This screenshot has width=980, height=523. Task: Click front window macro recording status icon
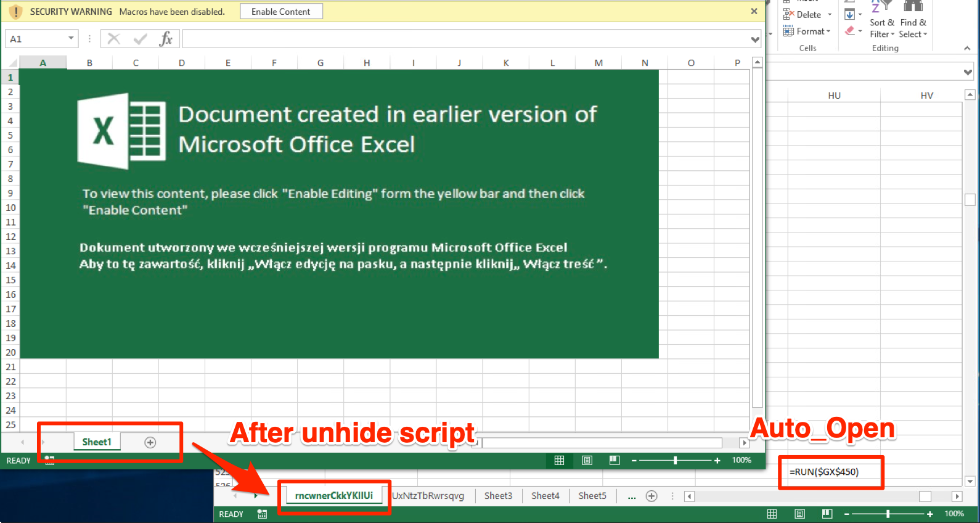tap(49, 460)
